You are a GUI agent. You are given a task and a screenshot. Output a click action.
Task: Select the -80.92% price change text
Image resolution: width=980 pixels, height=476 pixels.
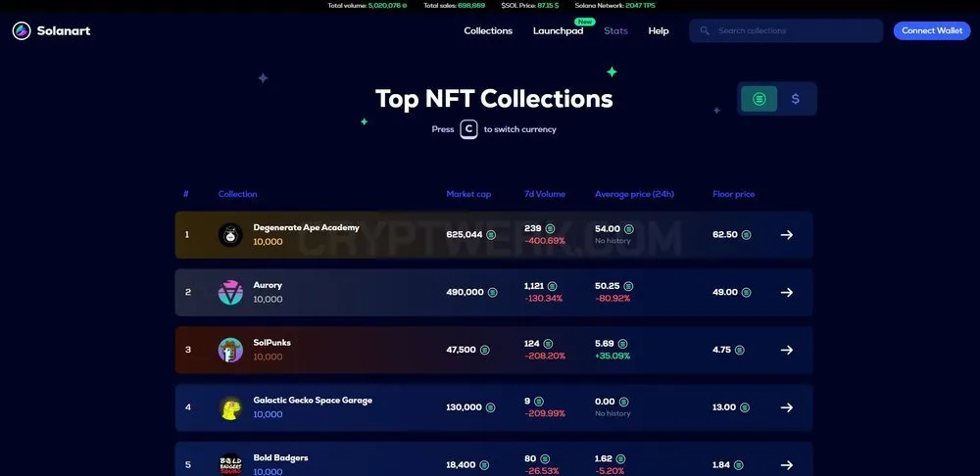tap(612, 299)
